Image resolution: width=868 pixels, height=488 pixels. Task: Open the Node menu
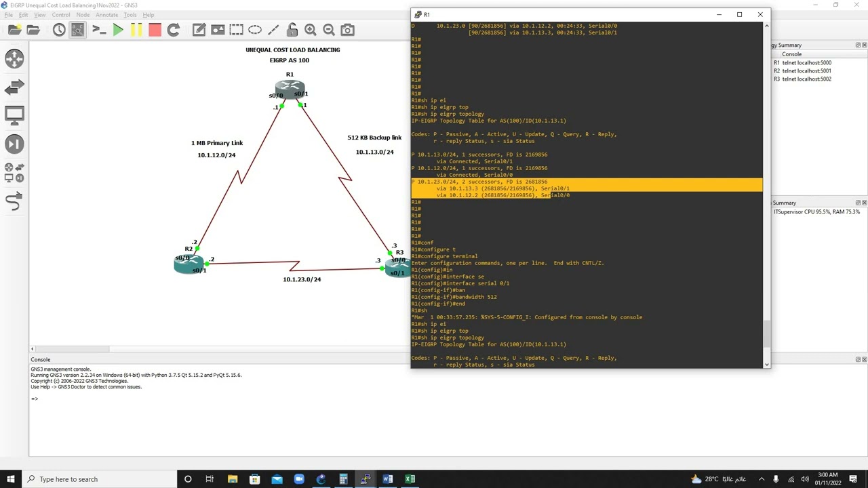[x=83, y=15]
